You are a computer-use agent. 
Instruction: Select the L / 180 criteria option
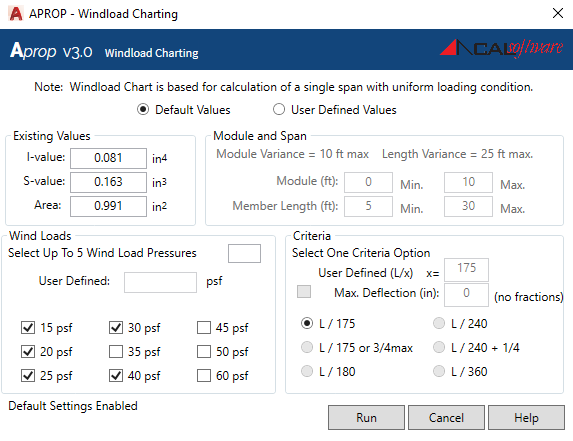(x=307, y=372)
